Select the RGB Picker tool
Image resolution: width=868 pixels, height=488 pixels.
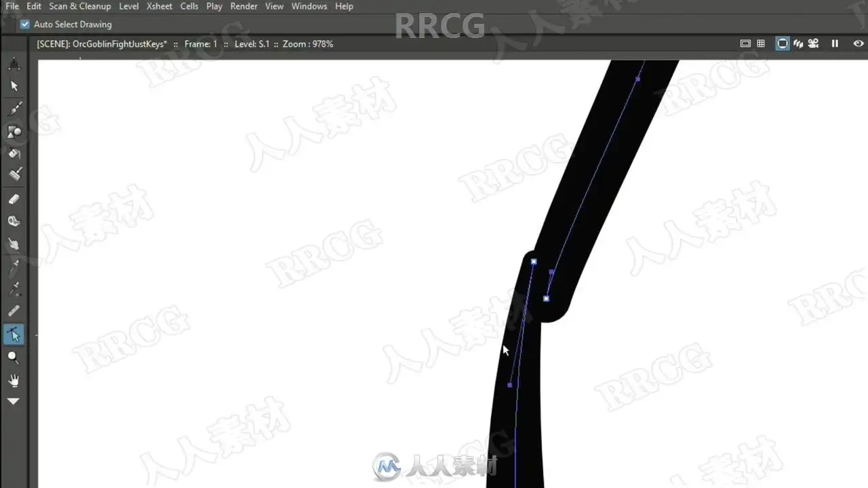click(14, 289)
